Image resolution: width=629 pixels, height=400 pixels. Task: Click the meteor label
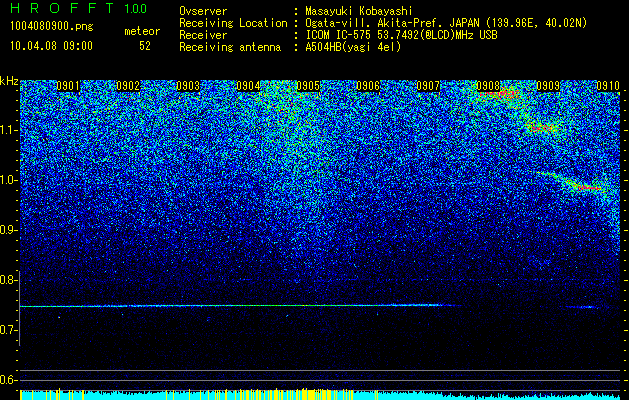142,31
